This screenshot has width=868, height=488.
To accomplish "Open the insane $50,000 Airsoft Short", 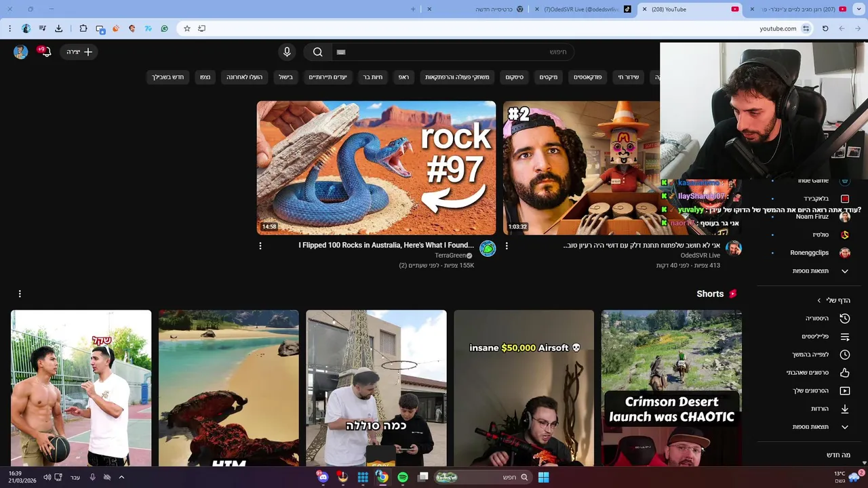I will coord(524,388).
